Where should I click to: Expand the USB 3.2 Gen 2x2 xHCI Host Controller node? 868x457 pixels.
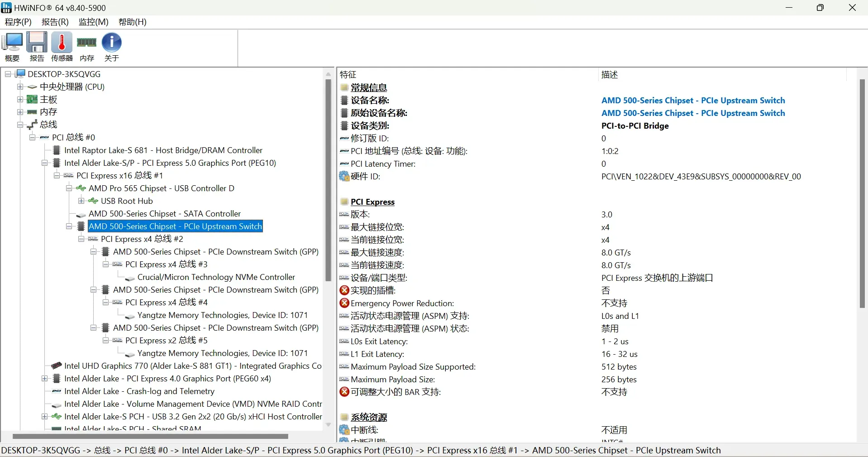point(44,416)
